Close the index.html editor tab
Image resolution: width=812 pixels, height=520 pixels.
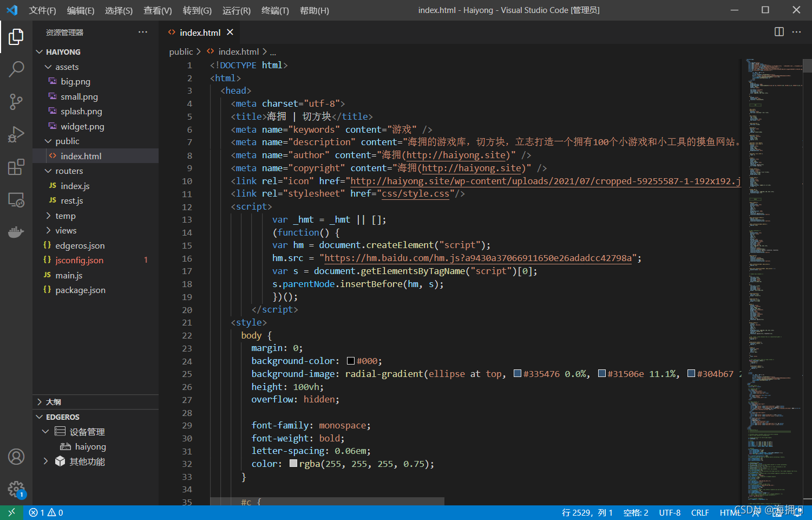pyautogui.click(x=230, y=32)
